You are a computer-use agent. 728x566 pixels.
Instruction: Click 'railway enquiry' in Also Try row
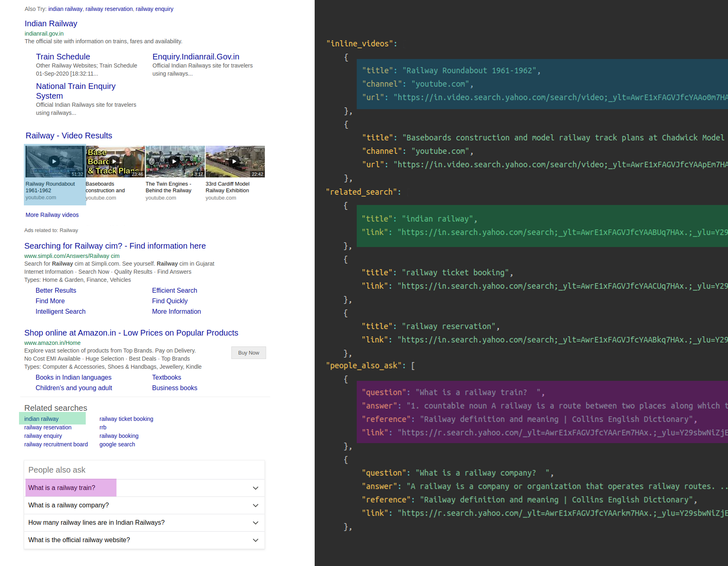[154, 9]
